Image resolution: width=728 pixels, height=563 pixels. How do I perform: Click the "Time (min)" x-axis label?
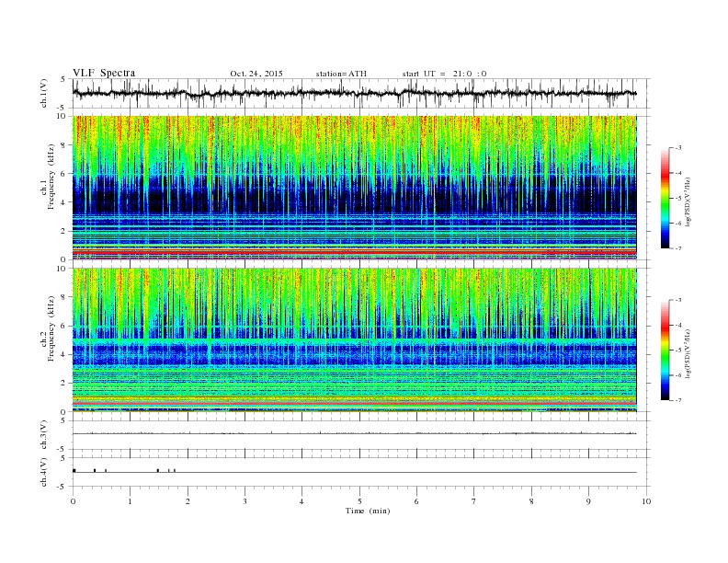[368, 511]
